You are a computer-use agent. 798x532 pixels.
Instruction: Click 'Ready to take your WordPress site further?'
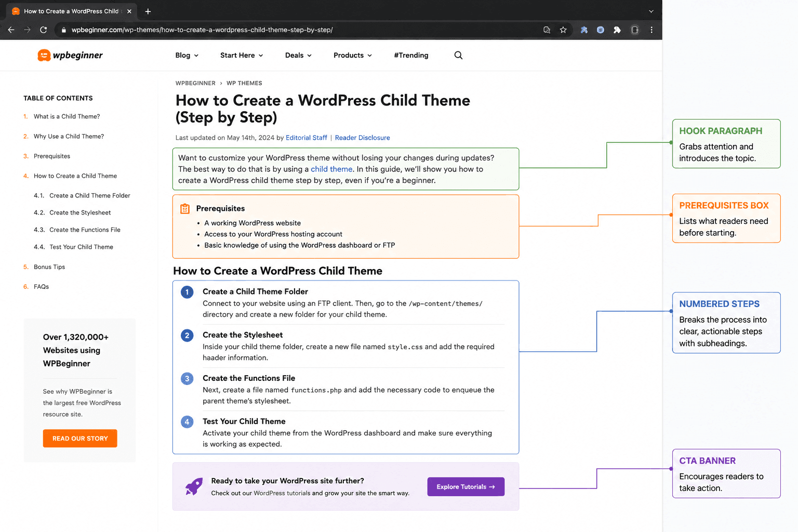click(x=287, y=481)
